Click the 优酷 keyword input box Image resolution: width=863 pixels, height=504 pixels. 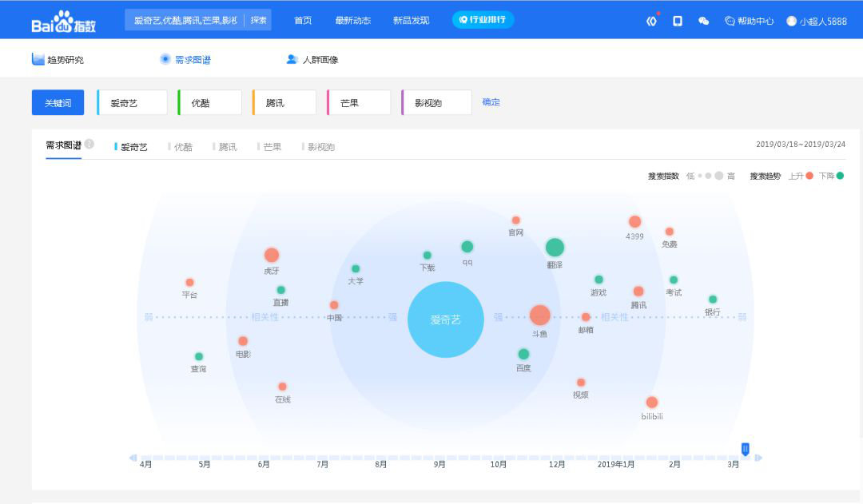[x=209, y=102]
